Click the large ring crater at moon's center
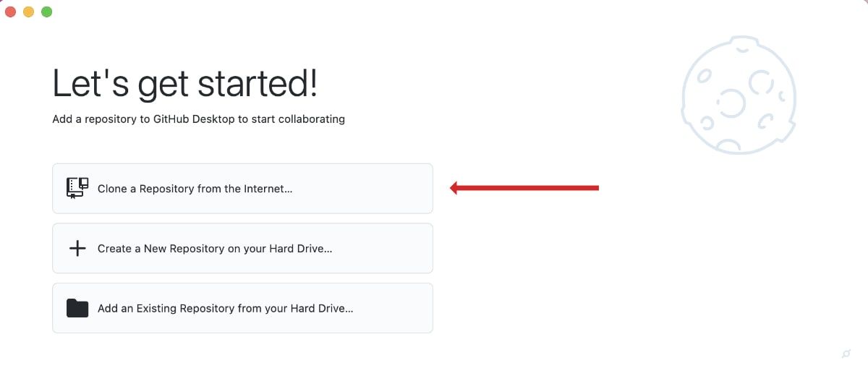868x376 pixels. click(x=732, y=101)
